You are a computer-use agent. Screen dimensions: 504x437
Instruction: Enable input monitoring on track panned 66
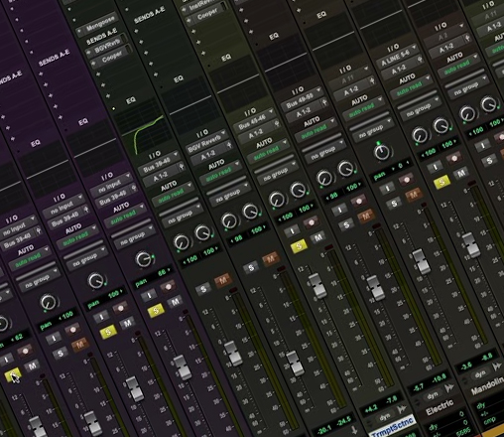tap(149, 295)
